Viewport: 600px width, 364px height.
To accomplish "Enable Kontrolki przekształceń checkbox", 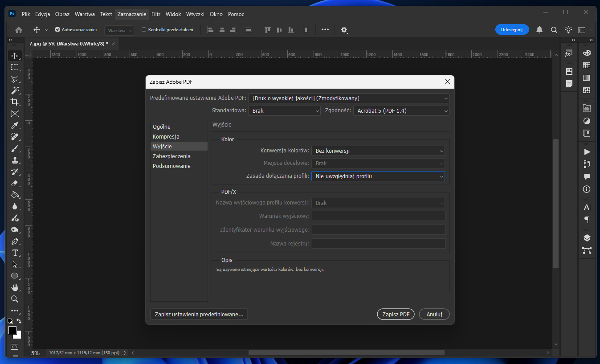I will tap(144, 30).
